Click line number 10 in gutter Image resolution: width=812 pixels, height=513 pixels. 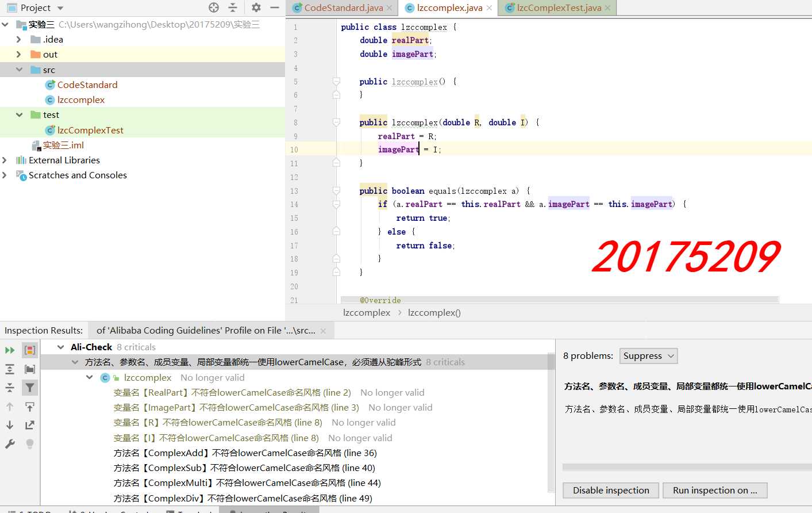point(294,150)
